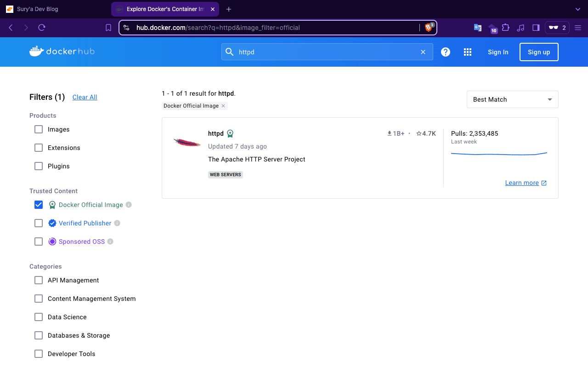
Task: Select the Explore Docker's Container tab
Action: [165, 9]
